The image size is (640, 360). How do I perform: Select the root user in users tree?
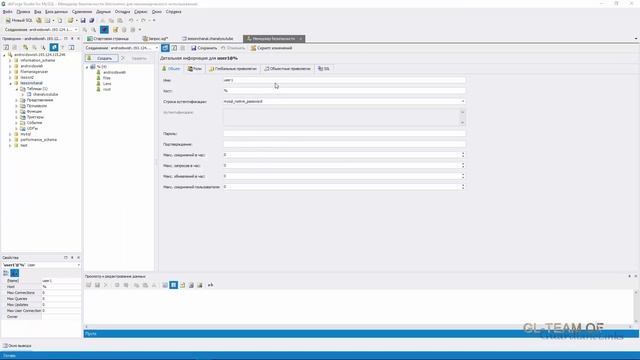tap(107, 89)
